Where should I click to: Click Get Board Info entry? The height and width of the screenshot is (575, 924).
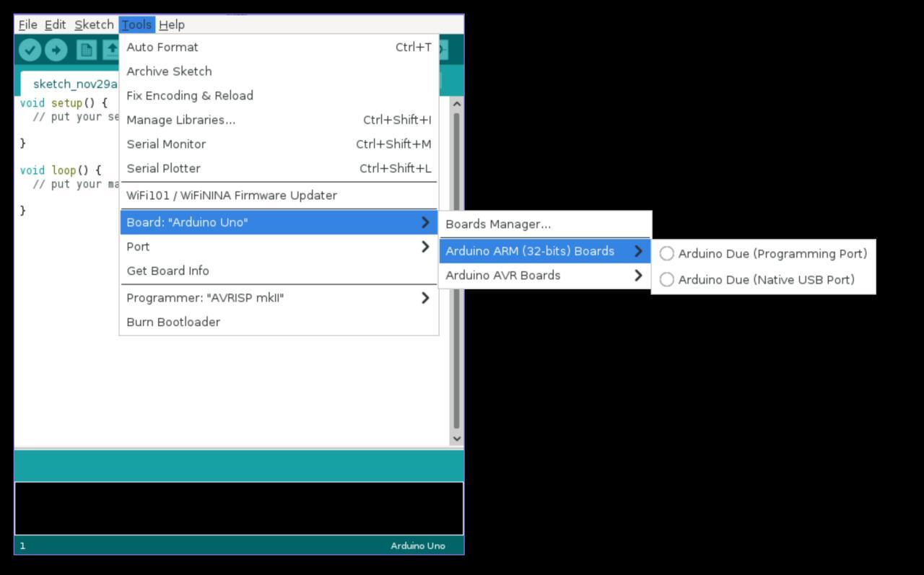click(279, 271)
